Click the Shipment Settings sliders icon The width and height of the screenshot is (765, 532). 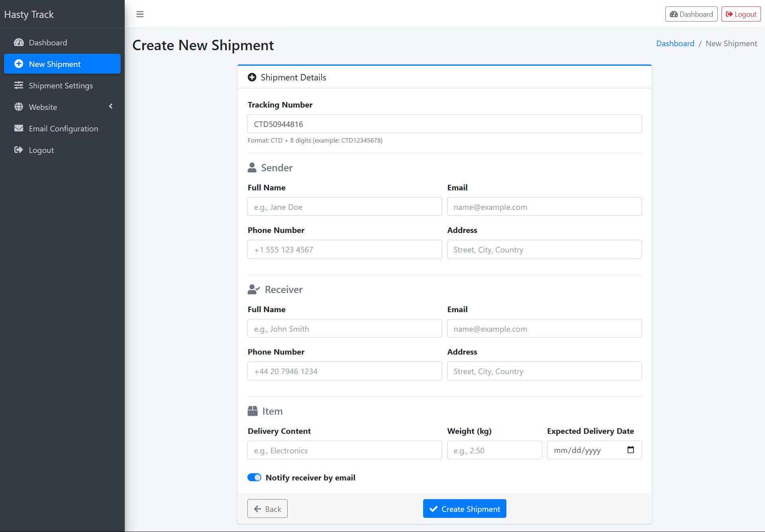click(x=19, y=85)
